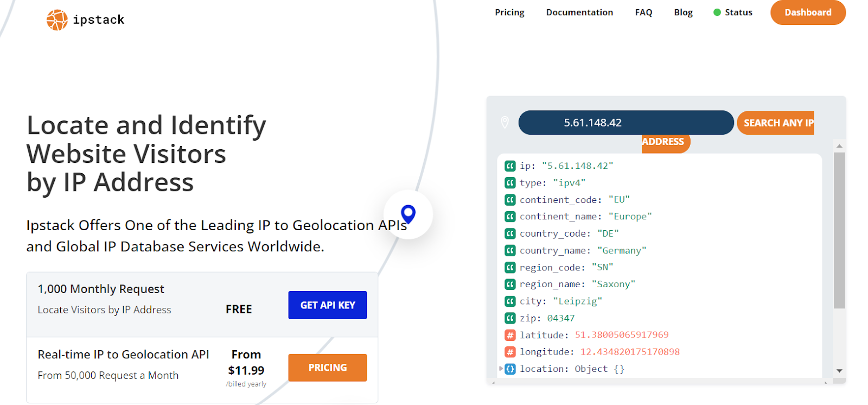The height and width of the screenshot is (405, 868).
Task: Click the string icon beside country_name
Action: point(510,250)
